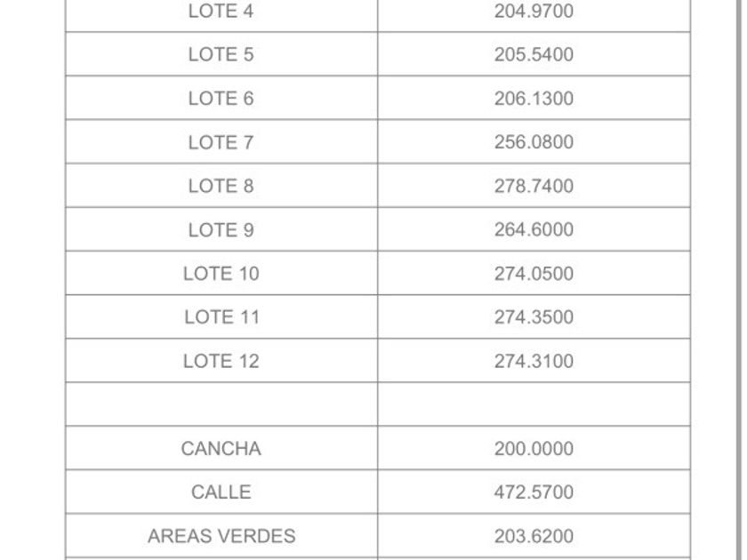Image resolution: width=747 pixels, height=560 pixels.
Task: Select the CALLE value 472.5700
Action: 534,492
